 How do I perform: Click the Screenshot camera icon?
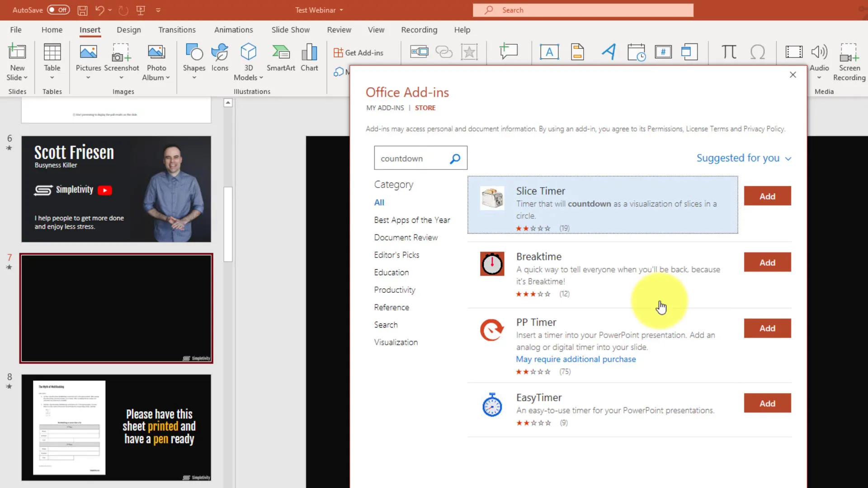(x=121, y=52)
